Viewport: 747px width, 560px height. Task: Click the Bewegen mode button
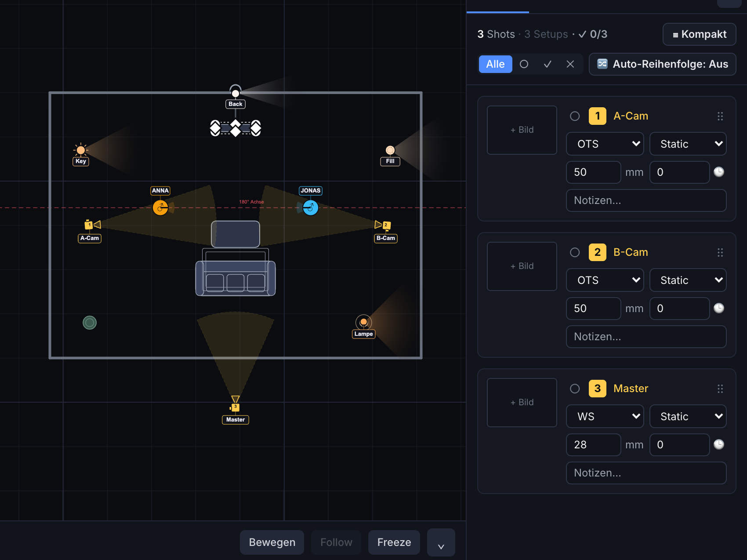[272, 542]
